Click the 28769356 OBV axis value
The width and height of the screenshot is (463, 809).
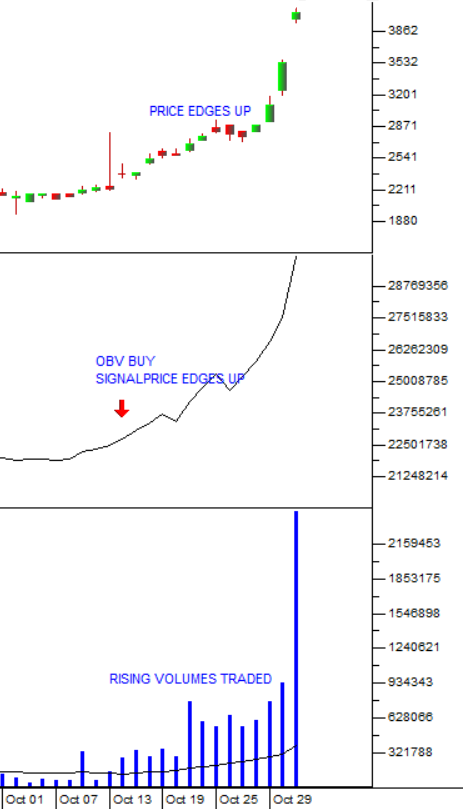(418, 285)
